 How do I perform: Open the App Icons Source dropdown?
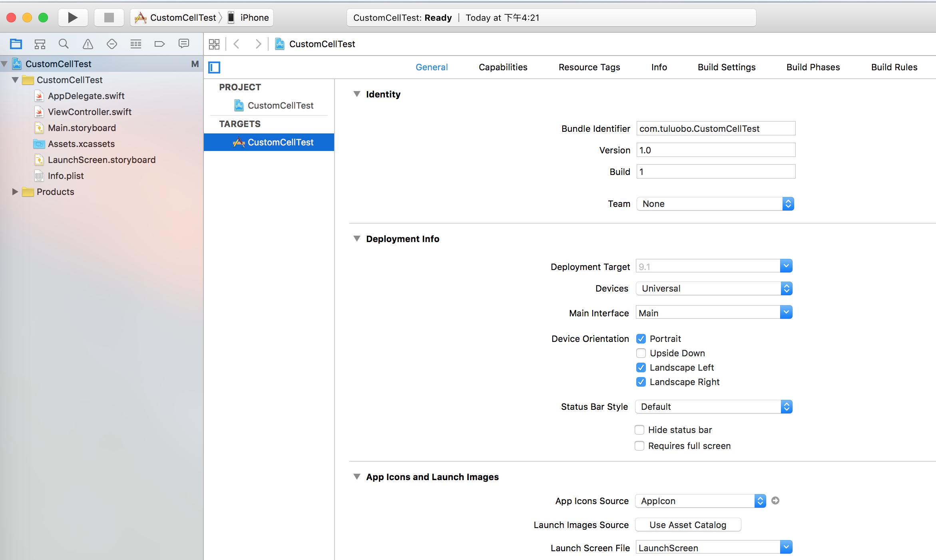(x=701, y=501)
